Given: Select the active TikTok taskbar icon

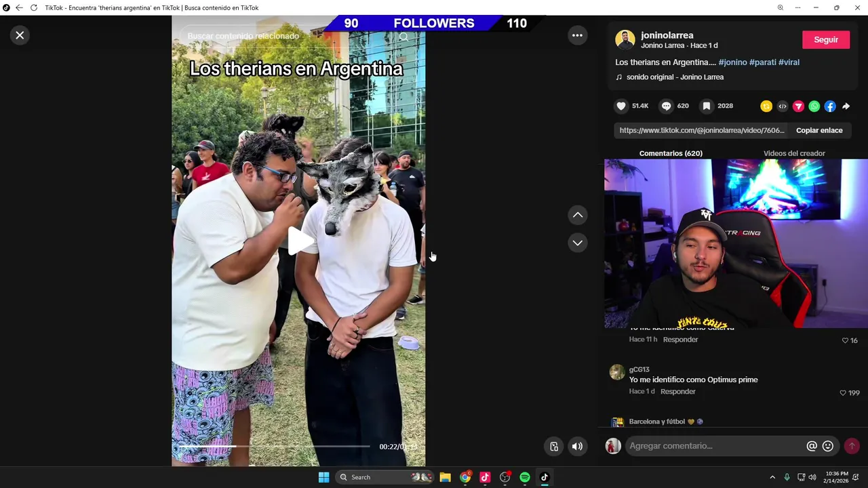Looking at the screenshot, I should pyautogui.click(x=545, y=477).
